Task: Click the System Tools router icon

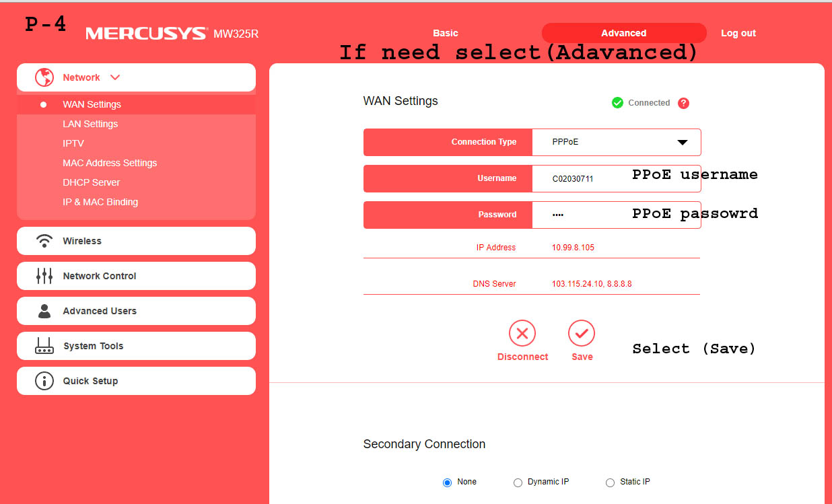Action: pos(44,347)
